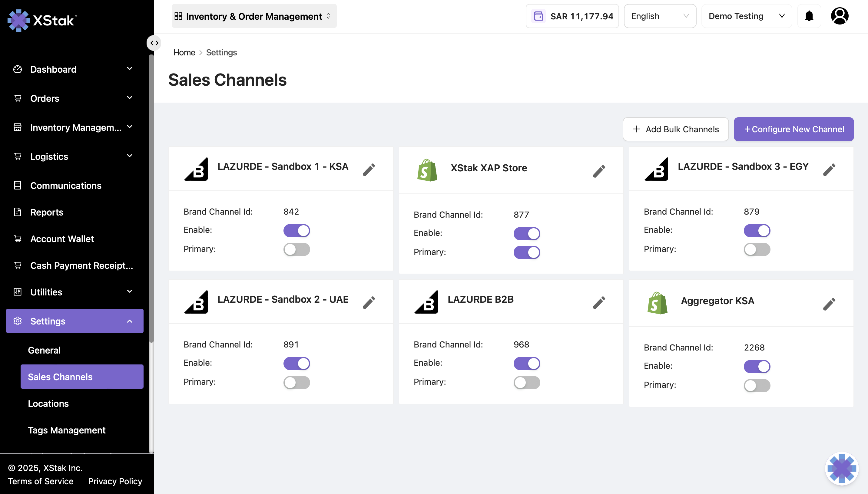Click pencil icon on XStak XAP Store
Image resolution: width=868 pixels, height=494 pixels.
(x=599, y=171)
